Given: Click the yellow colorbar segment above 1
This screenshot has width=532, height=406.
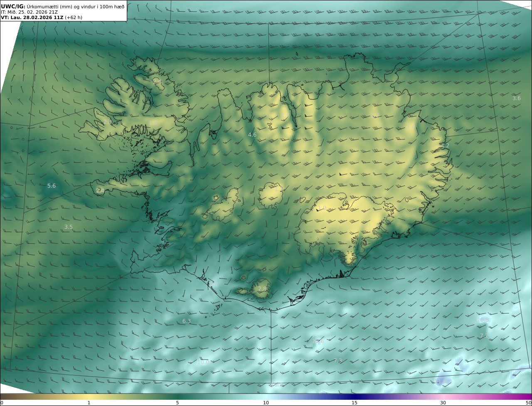Looking at the screenshot, I should [x=89, y=396].
